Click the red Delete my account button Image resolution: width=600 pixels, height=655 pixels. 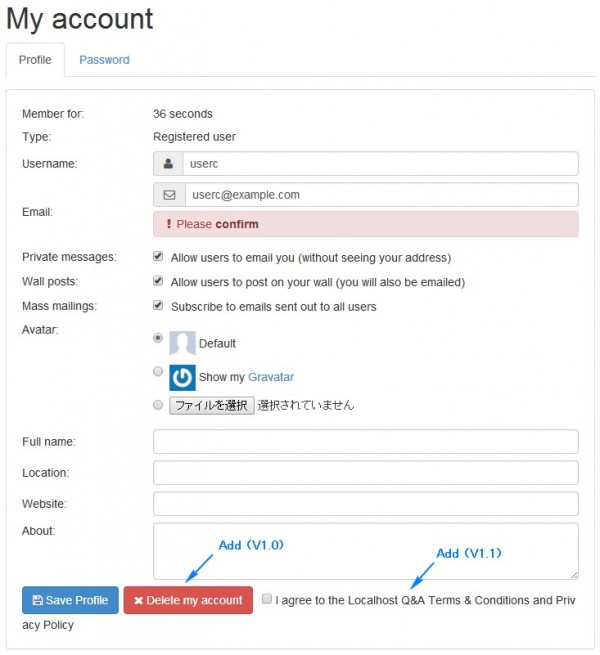pyautogui.click(x=188, y=600)
